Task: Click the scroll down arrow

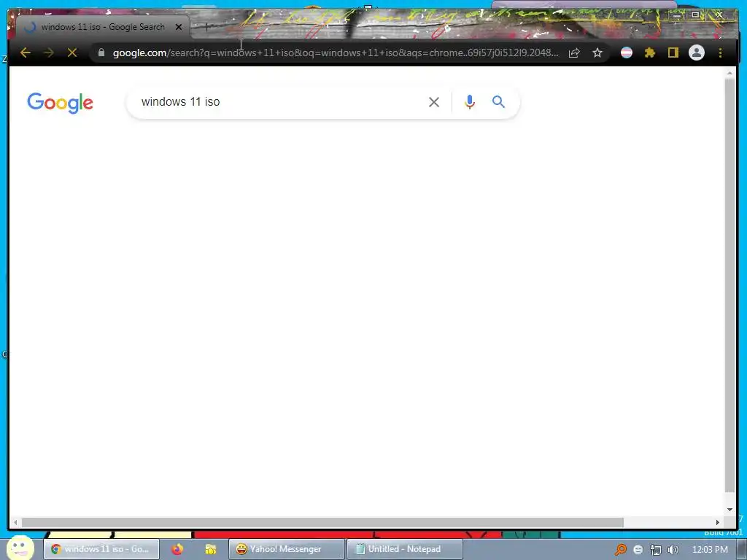Action: point(729,509)
